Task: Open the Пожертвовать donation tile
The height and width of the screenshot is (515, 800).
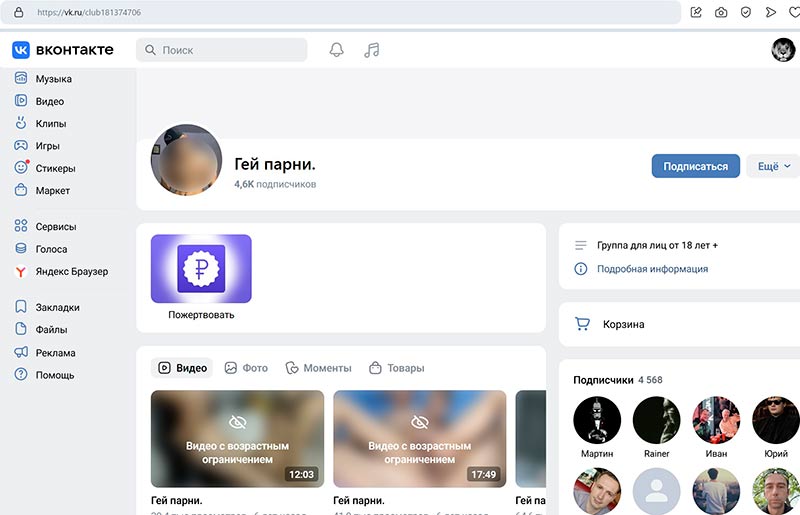Action: 201,277
